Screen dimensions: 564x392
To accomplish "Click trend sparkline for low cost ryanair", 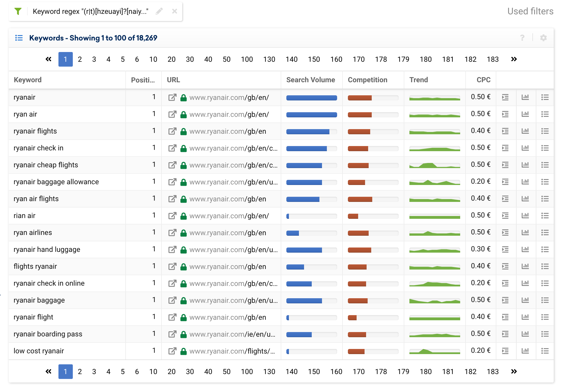I will click(x=435, y=351).
